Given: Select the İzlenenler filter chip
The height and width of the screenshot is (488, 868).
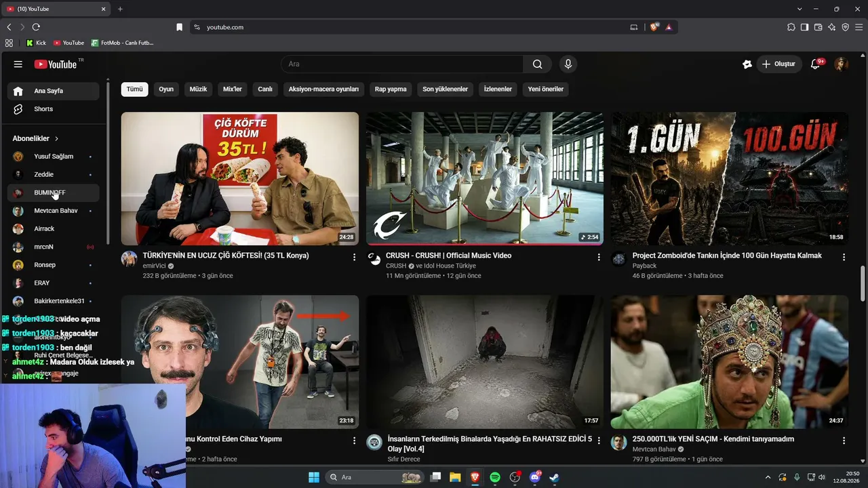Looking at the screenshot, I should tap(498, 89).
